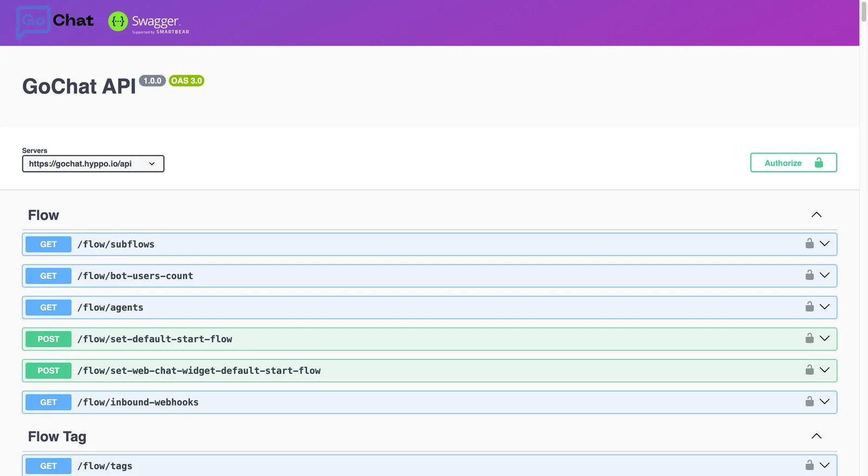The height and width of the screenshot is (476, 868).
Task: Click the authorization lock on /flow/subflows
Action: (x=809, y=244)
